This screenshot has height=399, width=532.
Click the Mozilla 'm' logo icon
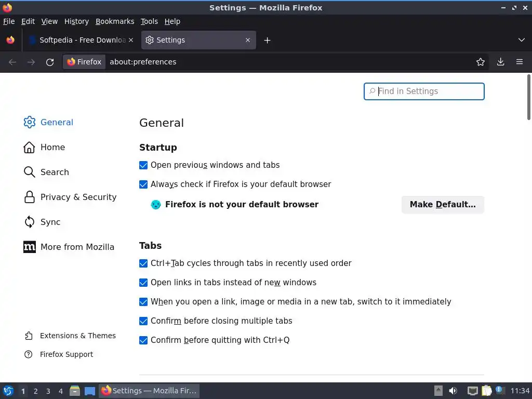coord(30,247)
